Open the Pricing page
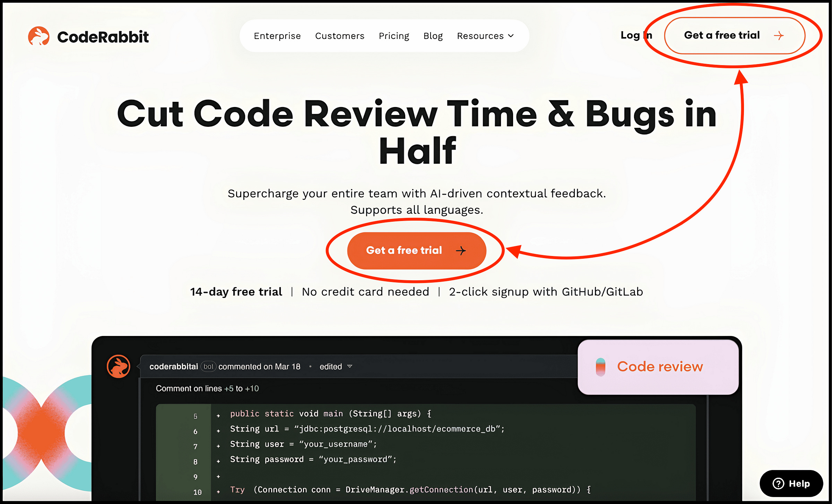 (394, 36)
